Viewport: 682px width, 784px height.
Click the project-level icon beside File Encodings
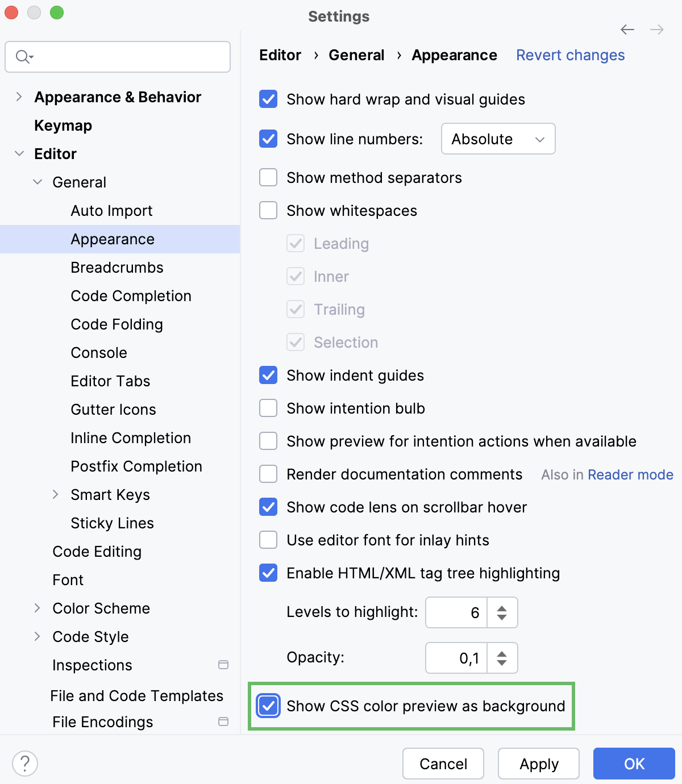click(x=223, y=722)
